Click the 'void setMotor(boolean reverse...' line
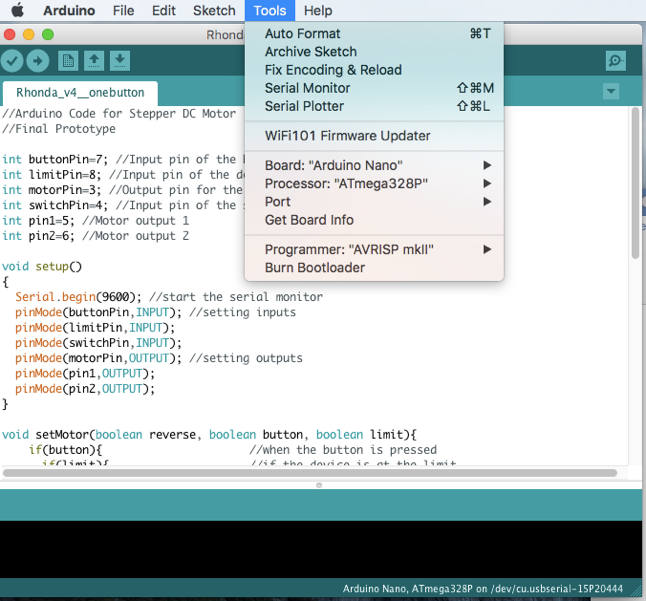Image resolution: width=646 pixels, height=601 pixels. tap(209, 435)
